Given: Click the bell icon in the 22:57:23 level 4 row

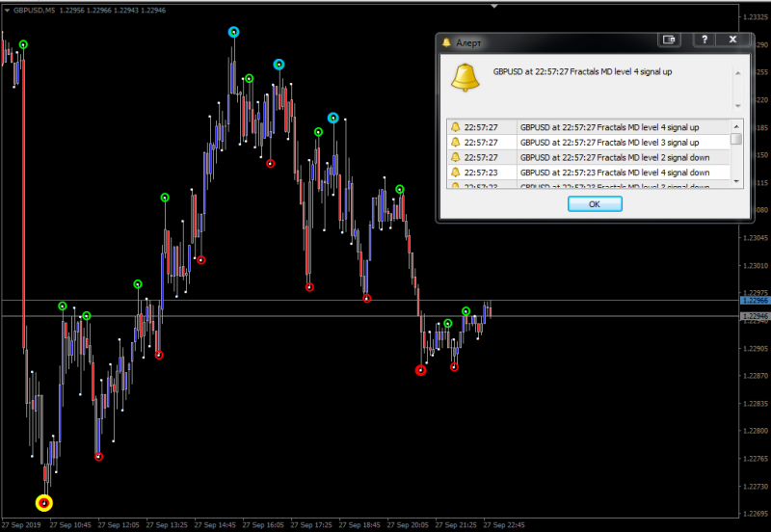Looking at the screenshot, I should click(455, 173).
